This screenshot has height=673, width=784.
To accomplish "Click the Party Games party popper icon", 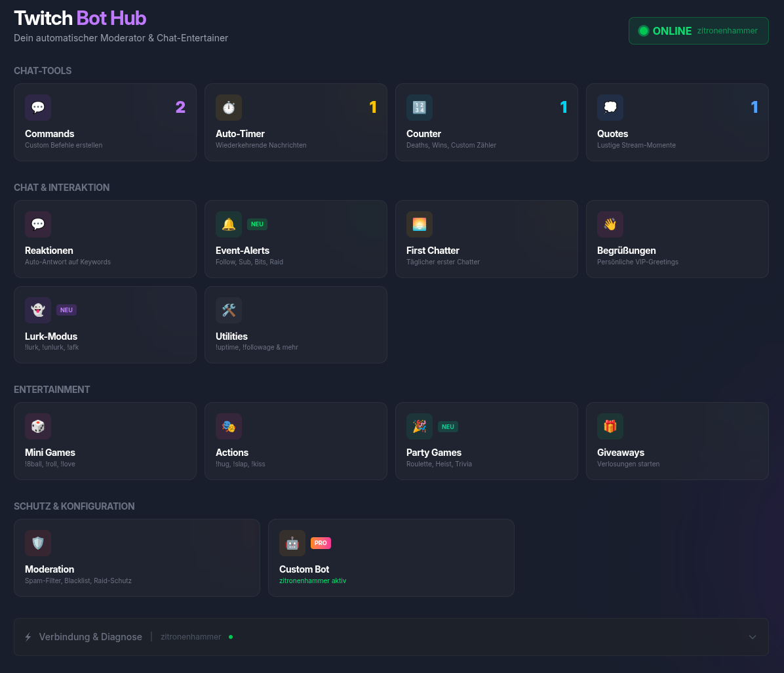I will tap(420, 426).
